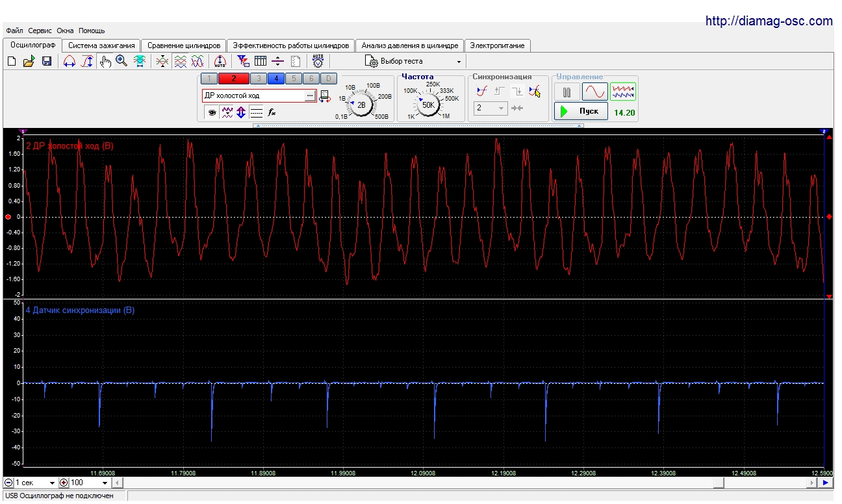Click the New file icon

point(12,61)
